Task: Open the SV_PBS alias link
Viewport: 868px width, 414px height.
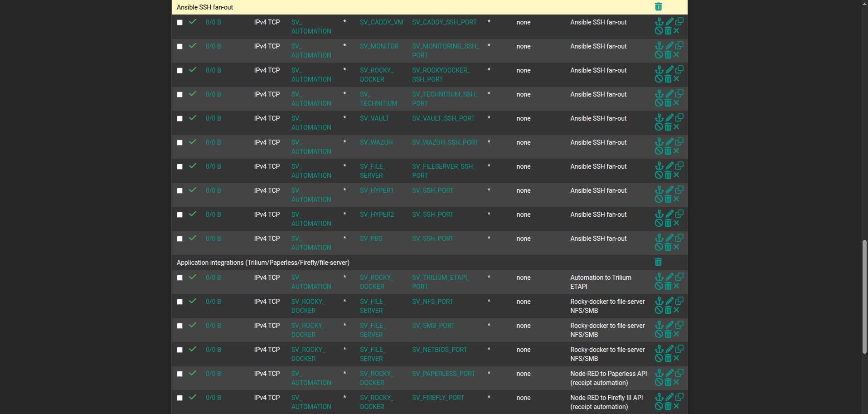Action: [371, 239]
